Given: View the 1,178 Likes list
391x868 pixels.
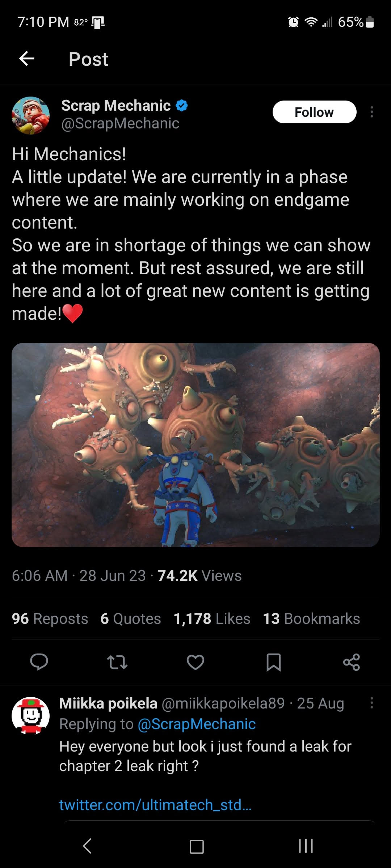Looking at the screenshot, I should click(x=212, y=619).
